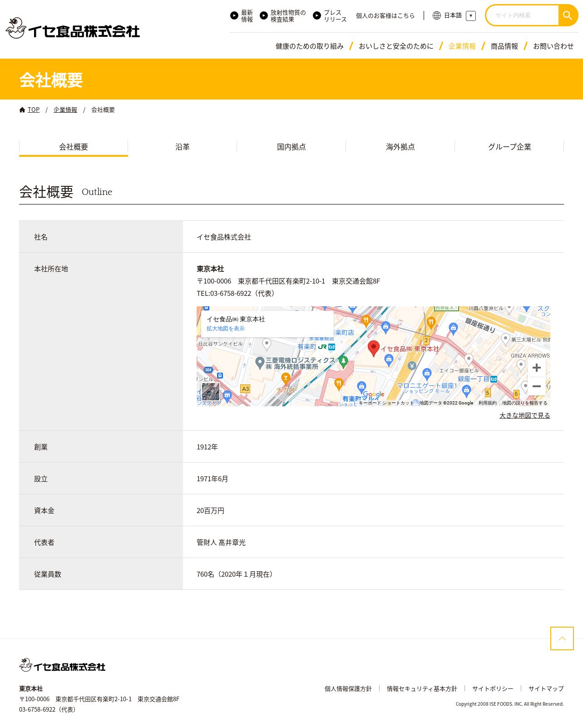Click the 1912年 founding year value
The width and height of the screenshot is (583, 728).
click(x=207, y=447)
